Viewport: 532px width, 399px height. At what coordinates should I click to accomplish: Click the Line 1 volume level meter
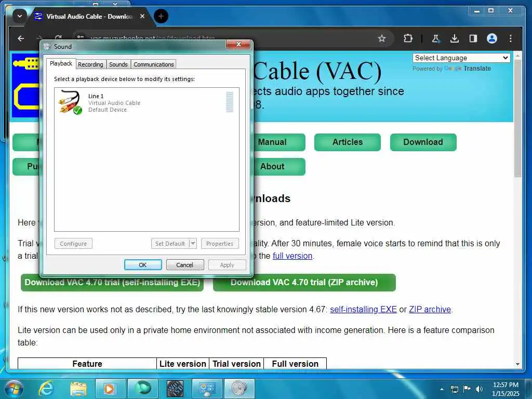tap(230, 102)
